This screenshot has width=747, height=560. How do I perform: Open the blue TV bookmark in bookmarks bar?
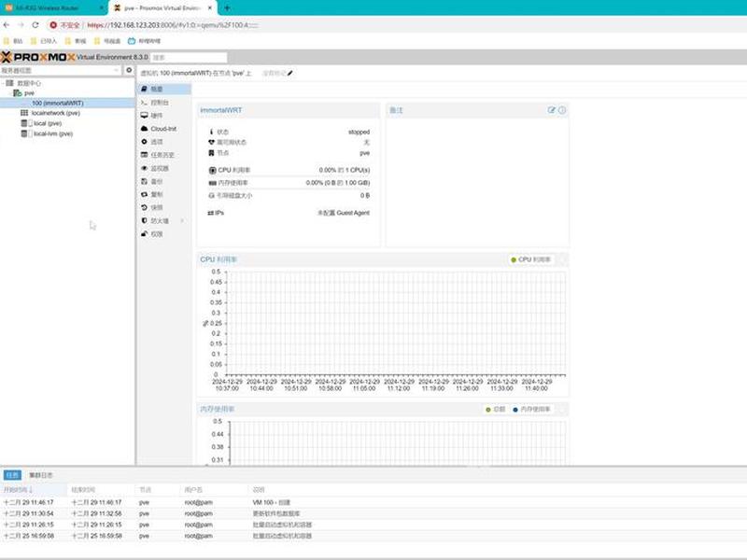click(144, 41)
